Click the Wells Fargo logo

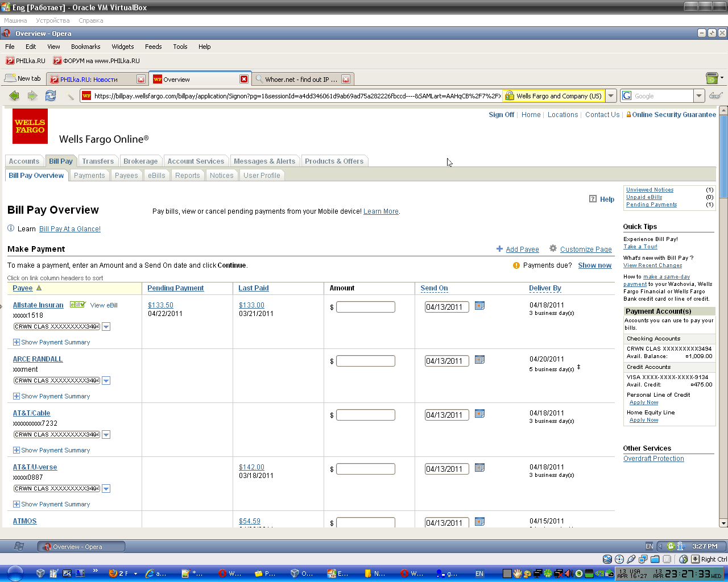point(30,126)
